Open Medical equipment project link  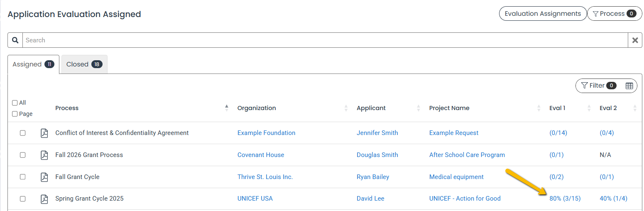point(456,177)
